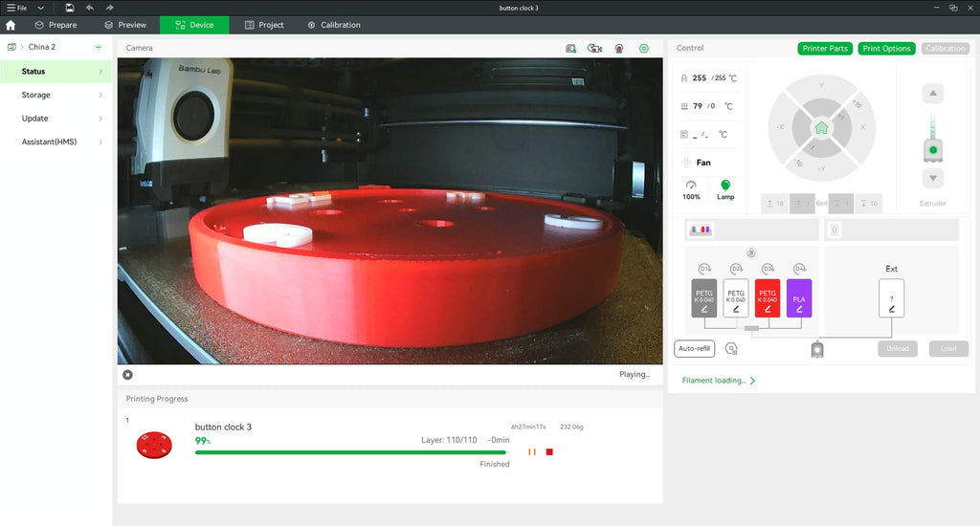
Task: Click extruder down arrow button
Action: click(932, 178)
